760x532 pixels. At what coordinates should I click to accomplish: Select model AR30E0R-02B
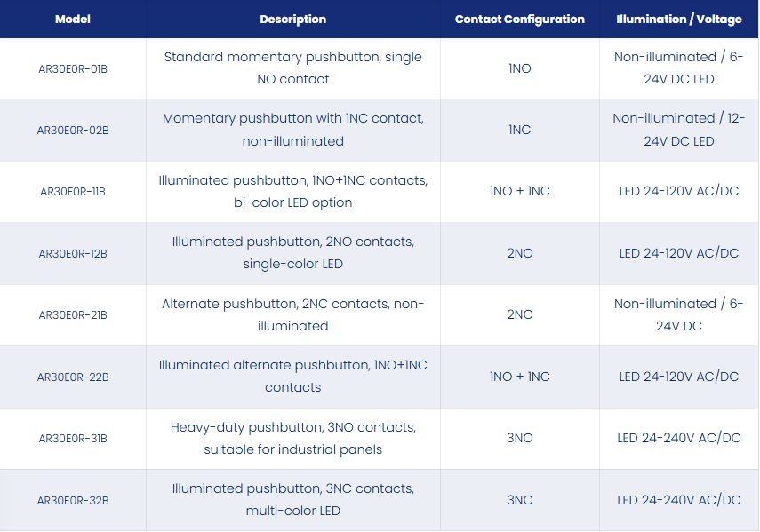[x=73, y=131]
